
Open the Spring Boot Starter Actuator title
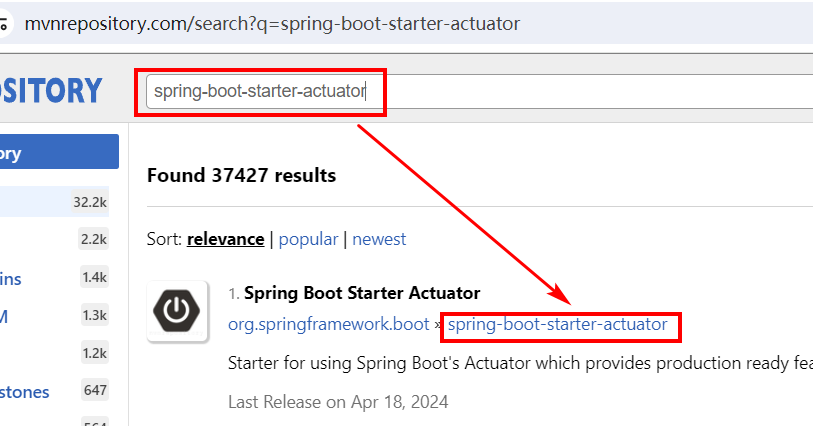tap(362, 293)
